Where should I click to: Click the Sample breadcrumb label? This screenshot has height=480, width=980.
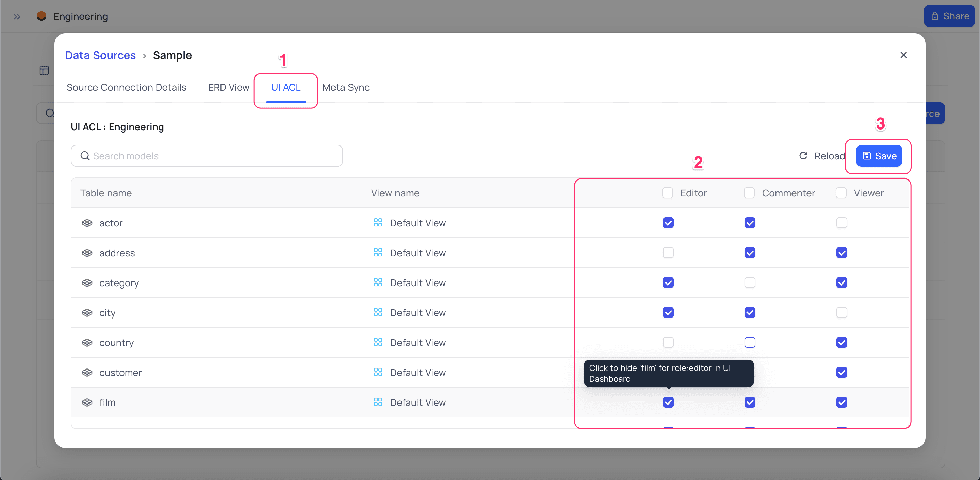pyautogui.click(x=172, y=55)
